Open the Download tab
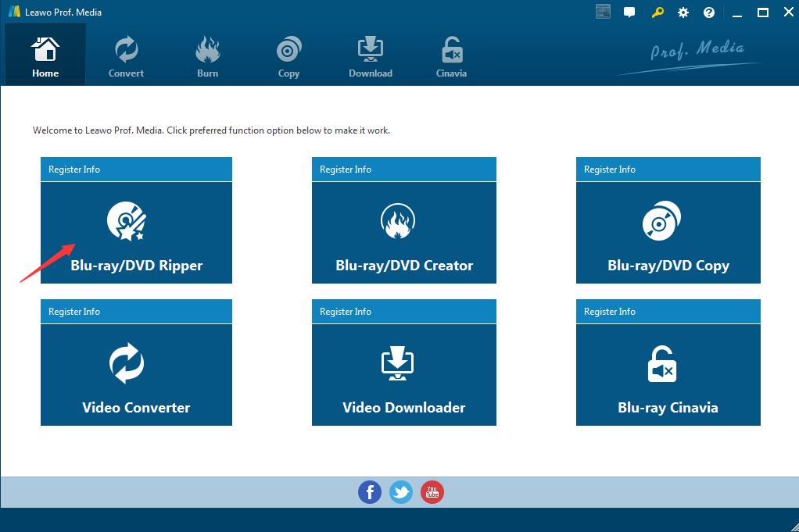Viewport: 799px width, 532px height. click(x=371, y=56)
